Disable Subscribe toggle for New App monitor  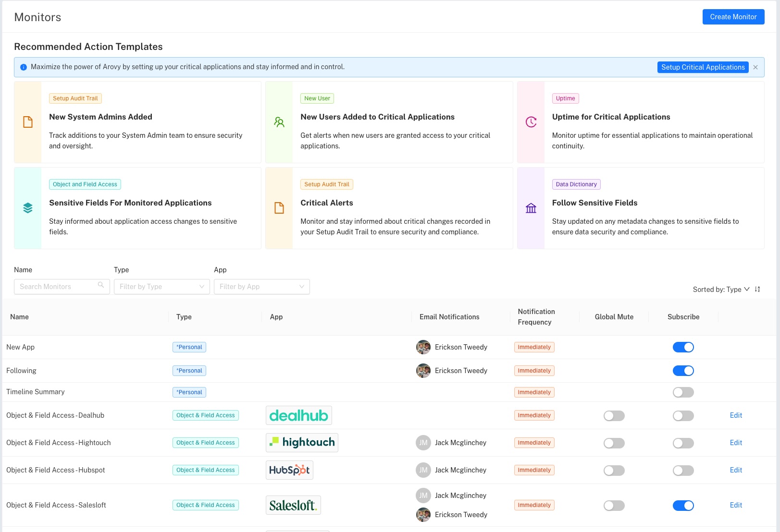pos(683,347)
